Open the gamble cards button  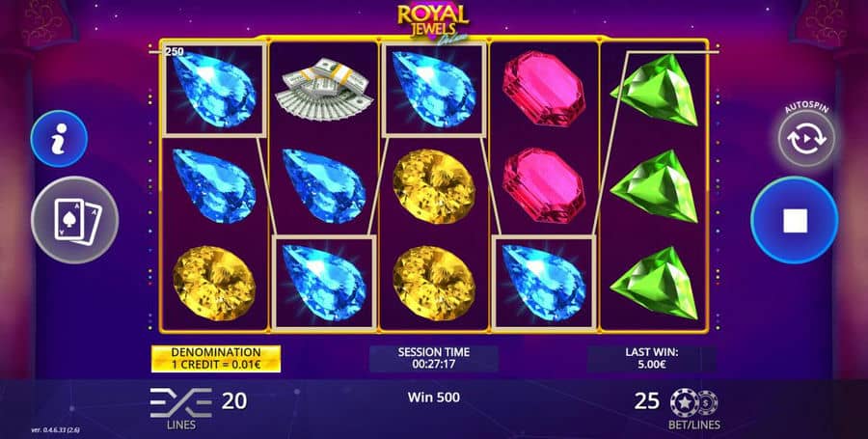[x=74, y=220]
